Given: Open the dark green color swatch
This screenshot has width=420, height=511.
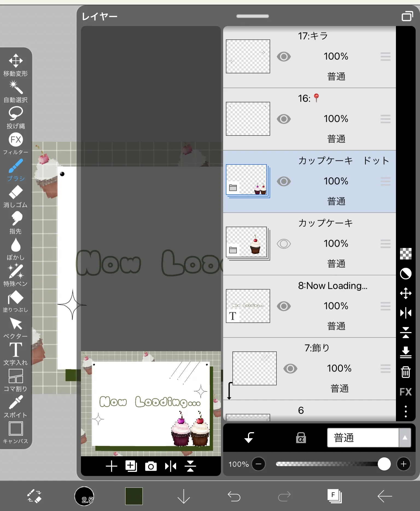Looking at the screenshot, I should [134, 496].
